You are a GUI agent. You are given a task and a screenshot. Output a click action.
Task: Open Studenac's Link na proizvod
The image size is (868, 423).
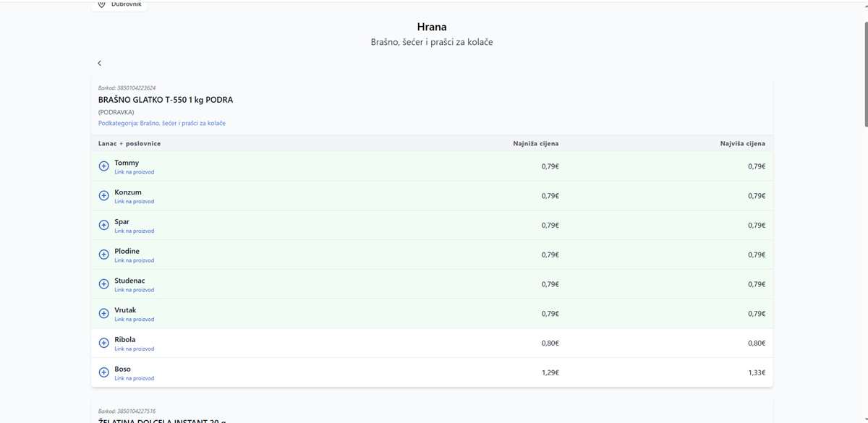click(134, 290)
